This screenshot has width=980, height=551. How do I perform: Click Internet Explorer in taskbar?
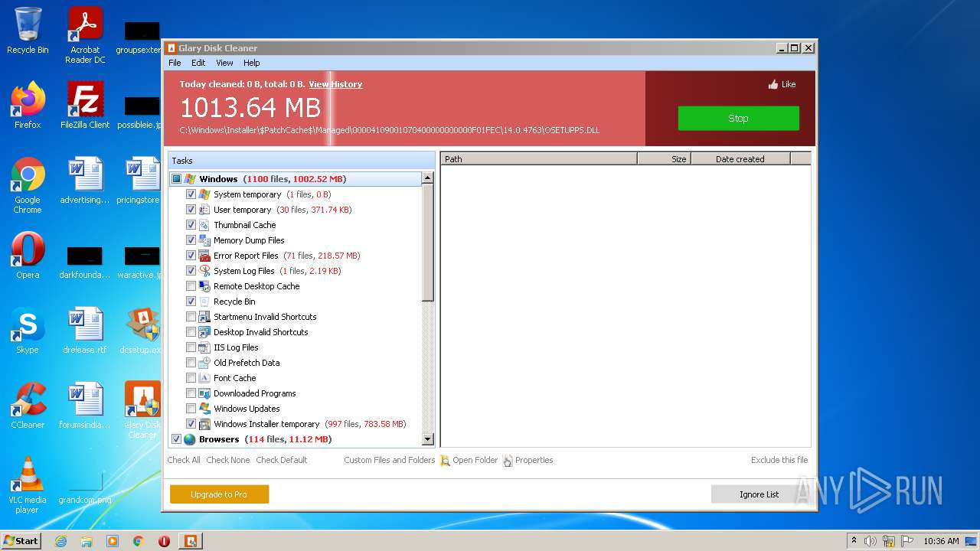pyautogui.click(x=60, y=541)
